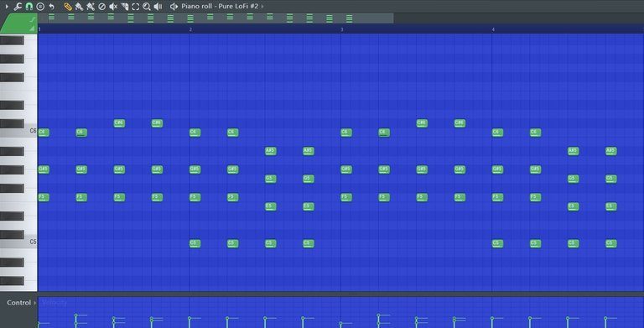The height and width of the screenshot is (328, 644).
Task: Click the C6 piano key
Action: pos(18,131)
